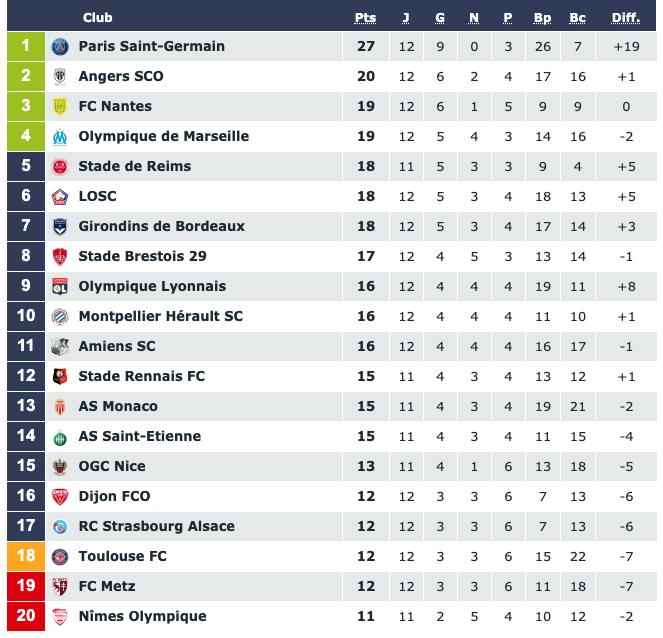Image resolution: width=663 pixels, height=638 pixels.
Task: Click the FC Nantes yellow crest
Action: tap(60, 107)
